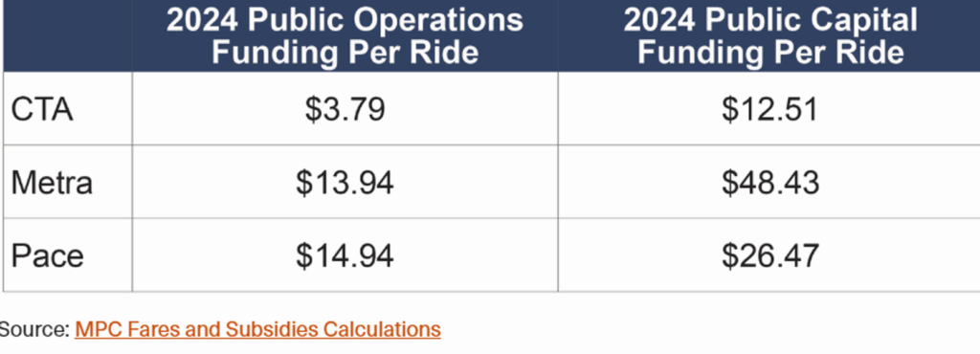Select the Metra capital value $48.43
The height and width of the screenshot is (354, 980).
770,183
